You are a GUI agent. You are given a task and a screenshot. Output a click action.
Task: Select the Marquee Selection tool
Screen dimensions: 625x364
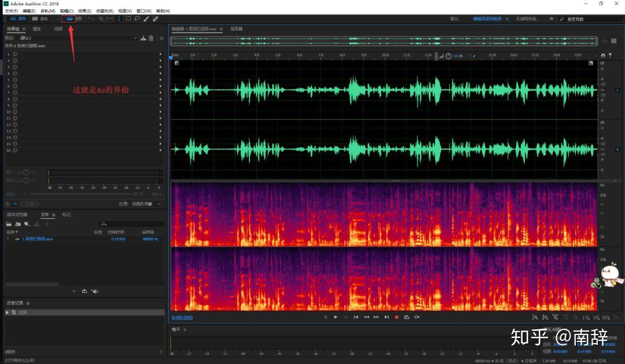point(128,19)
